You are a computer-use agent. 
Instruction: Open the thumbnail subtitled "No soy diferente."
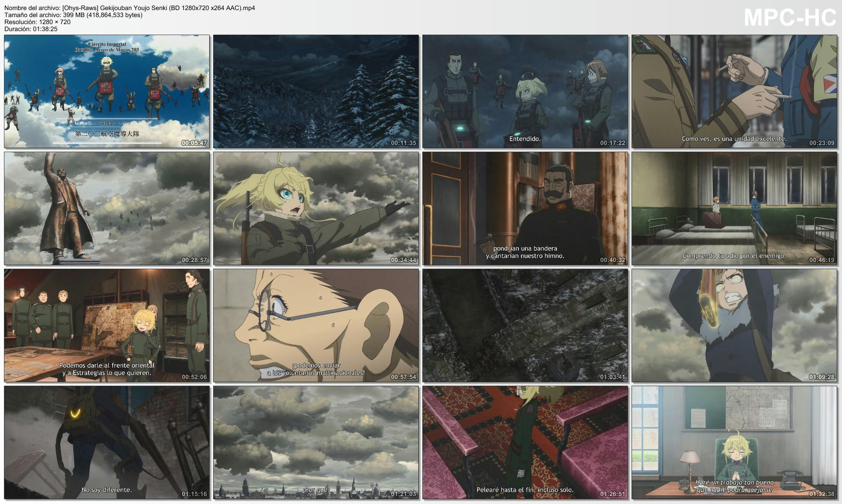(107, 442)
